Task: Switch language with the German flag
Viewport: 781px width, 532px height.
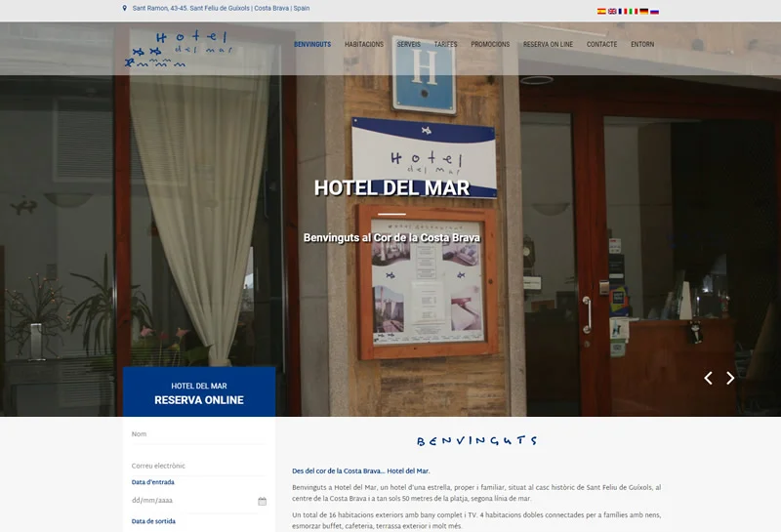Action: click(x=643, y=11)
